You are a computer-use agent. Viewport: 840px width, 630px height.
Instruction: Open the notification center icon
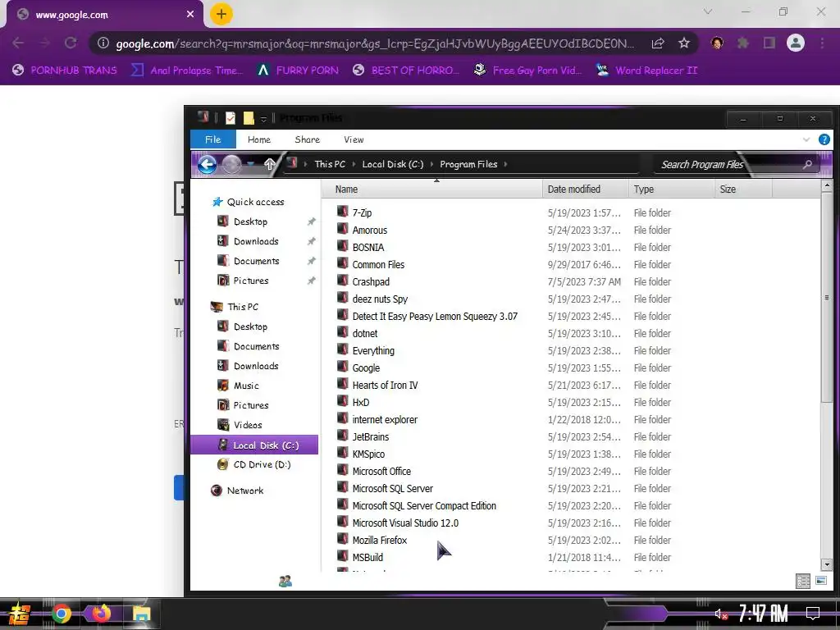click(x=813, y=613)
